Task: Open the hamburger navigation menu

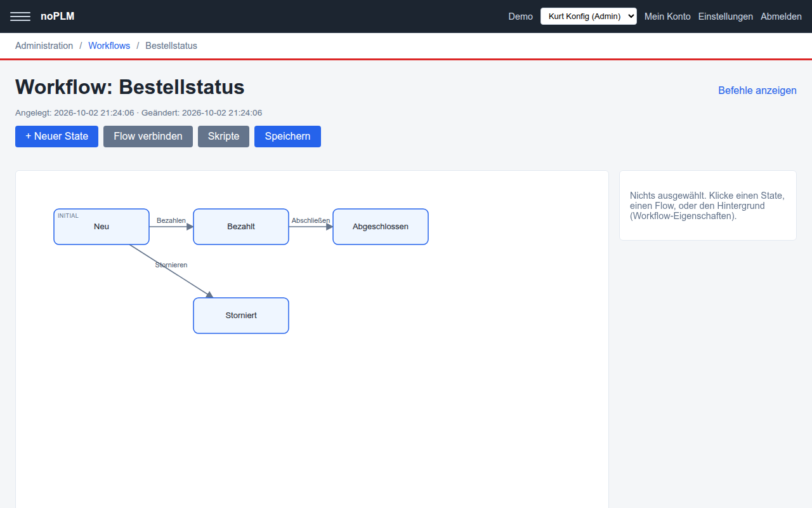Action: pos(20,17)
